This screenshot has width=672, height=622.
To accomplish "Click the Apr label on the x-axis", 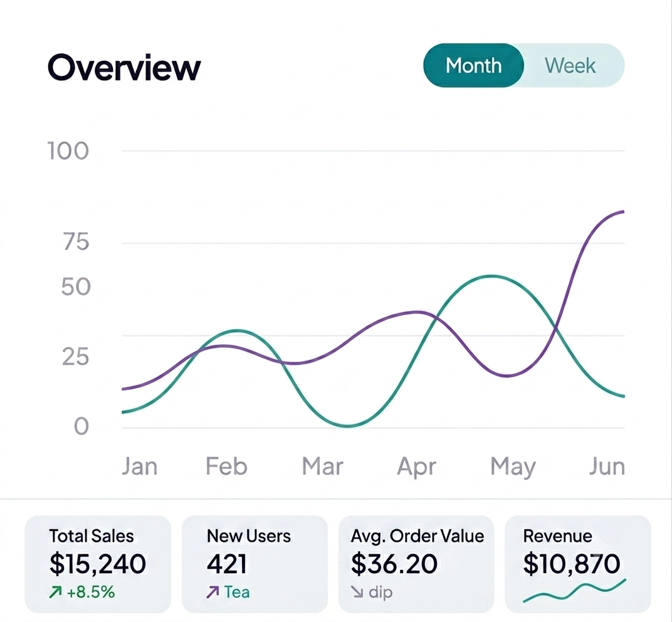I will 417,467.
